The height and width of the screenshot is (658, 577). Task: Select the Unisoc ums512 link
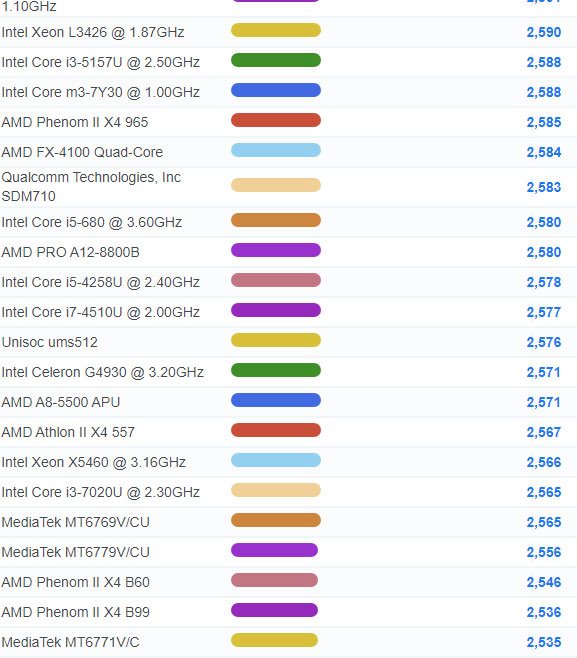click(50, 342)
